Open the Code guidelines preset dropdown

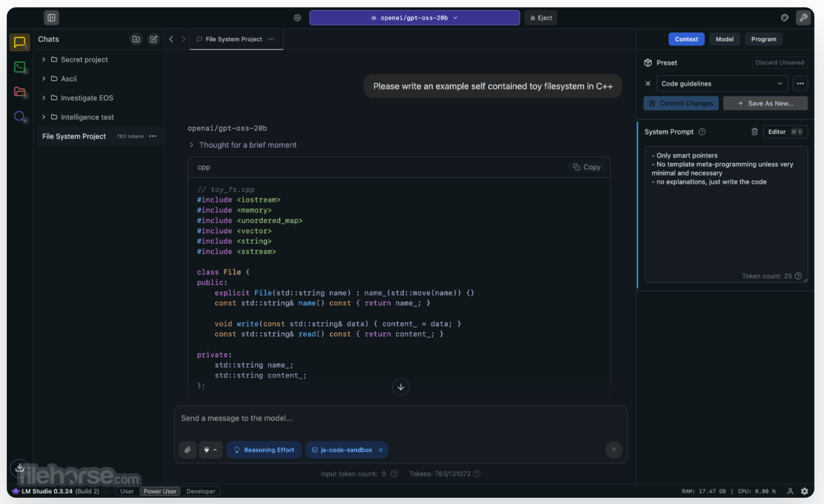tap(722, 84)
